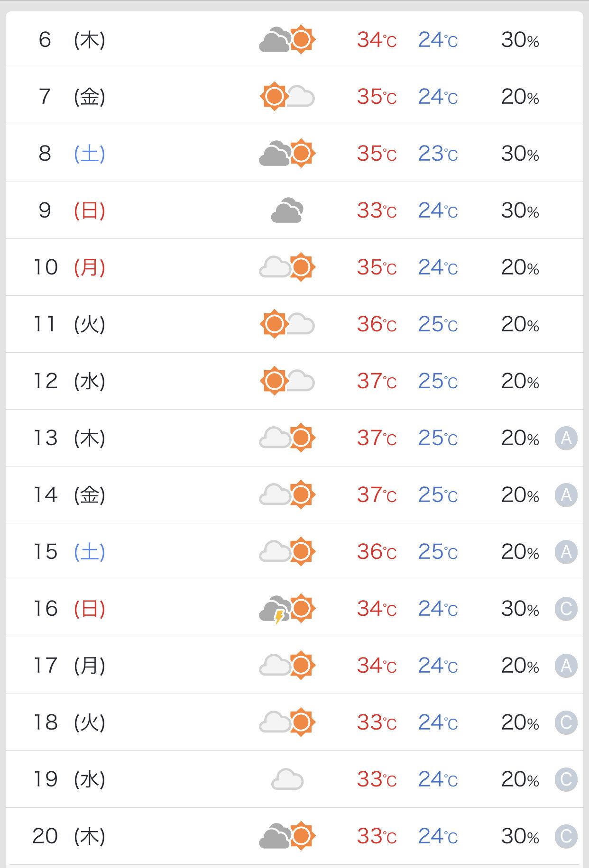Tap the thunderstorm-and-sun icon for day 16

[287, 609]
